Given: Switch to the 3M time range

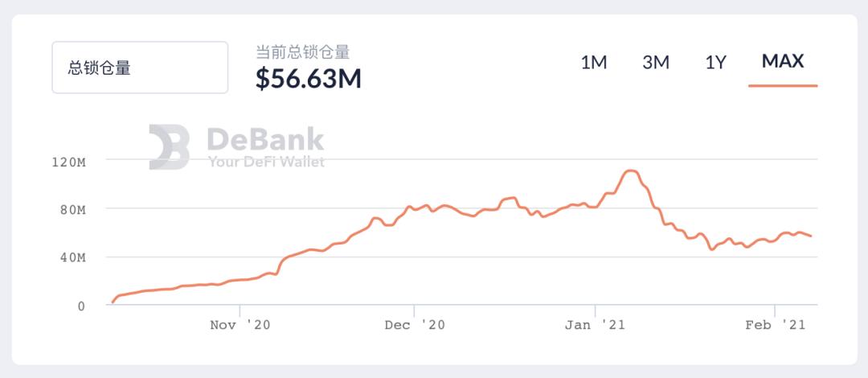Looking at the screenshot, I should coord(656,63).
